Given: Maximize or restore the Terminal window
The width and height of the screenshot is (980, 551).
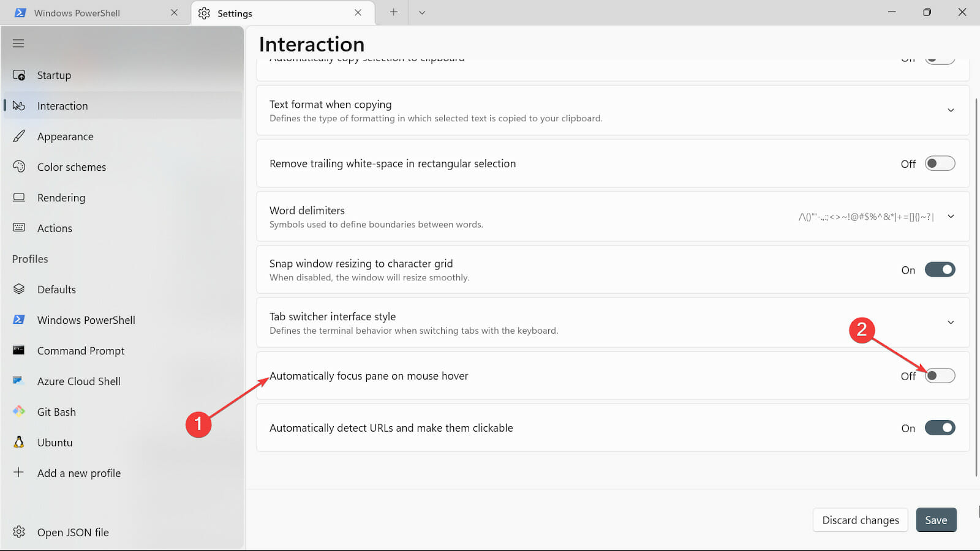Looking at the screenshot, I should point(927,12).
